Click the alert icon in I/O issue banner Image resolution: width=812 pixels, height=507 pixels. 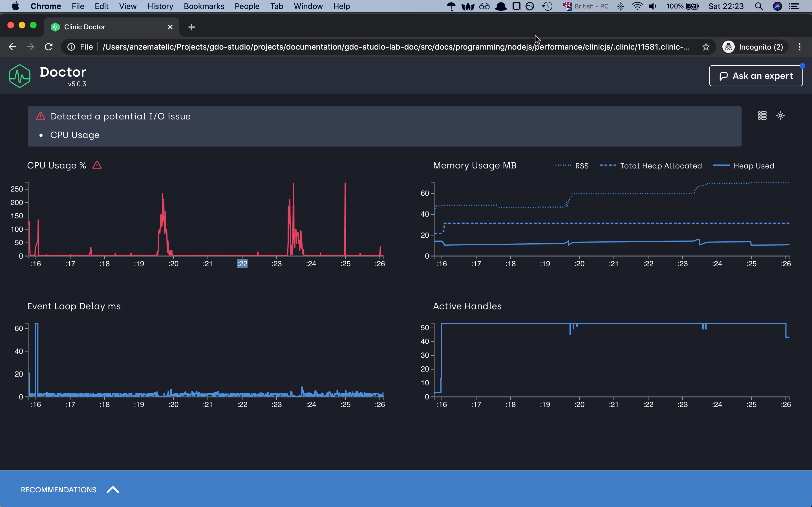(x=41, y=116)
